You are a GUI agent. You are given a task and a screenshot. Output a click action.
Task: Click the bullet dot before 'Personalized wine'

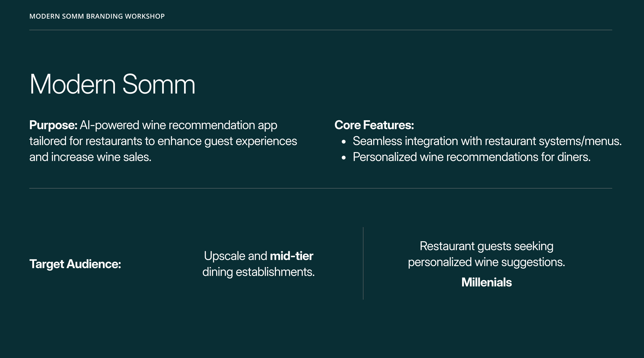tap(344, 158)
